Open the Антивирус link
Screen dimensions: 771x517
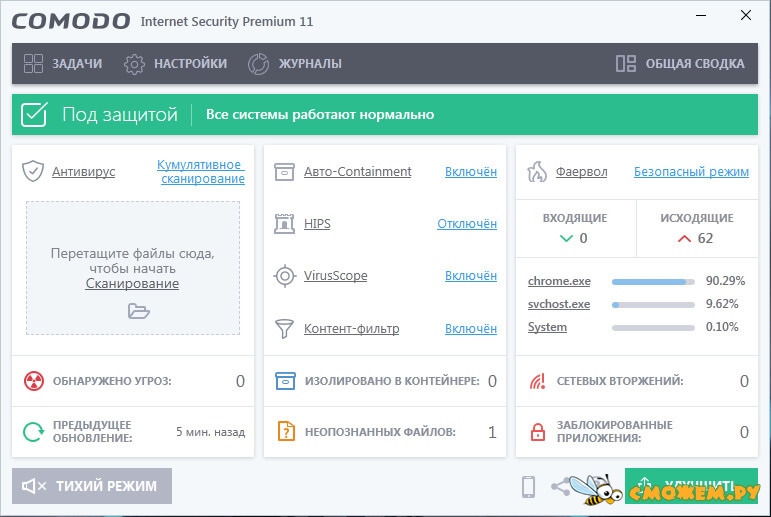pyautogui.click(x=84, y=171)
